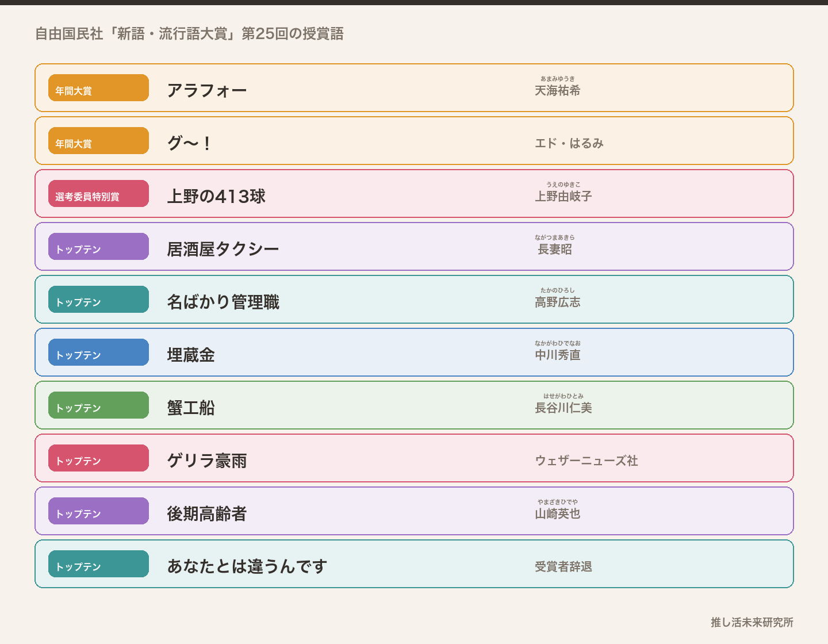The image size is (828, 644).
Task: Select the phrase 上野の413球
Action: (216, 196)
